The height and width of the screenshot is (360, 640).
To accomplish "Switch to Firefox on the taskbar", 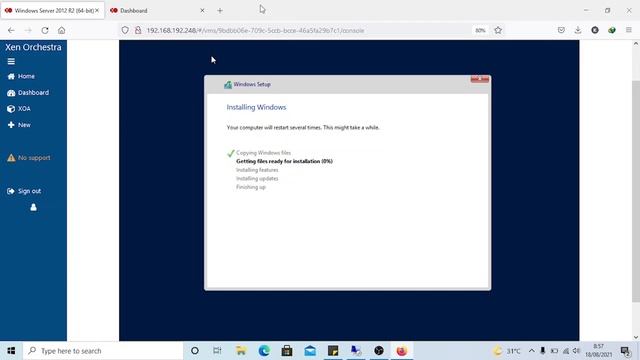I will (x=402, y=351).
